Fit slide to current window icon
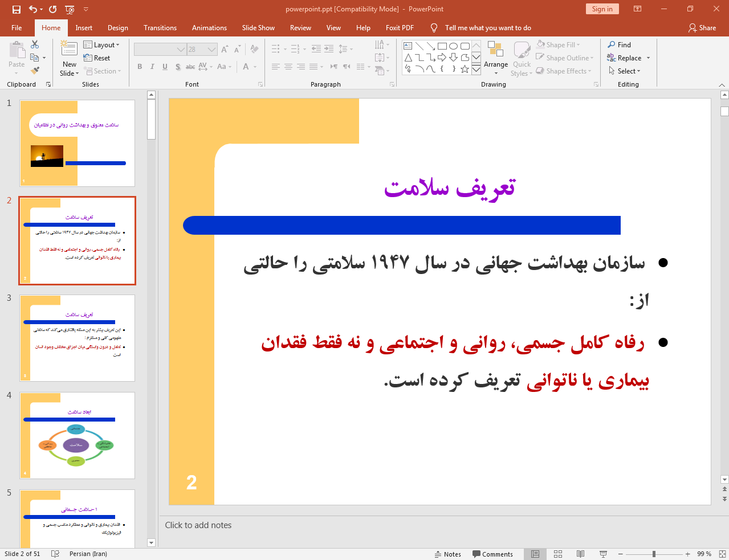The height and width of the screenshot is (560, 729). (x=722, y=554)
